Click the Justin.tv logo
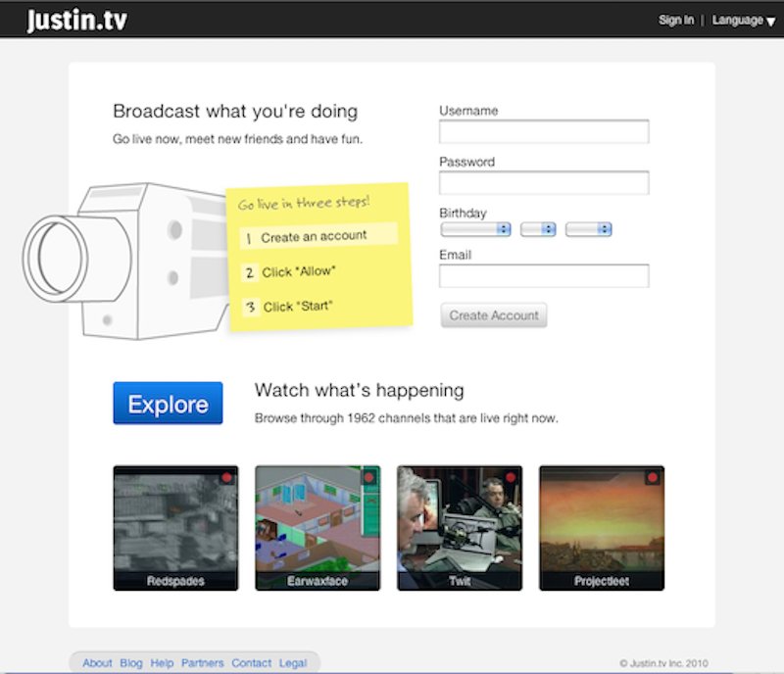Viewport: 784px width, 674px height. click(76, 20)
